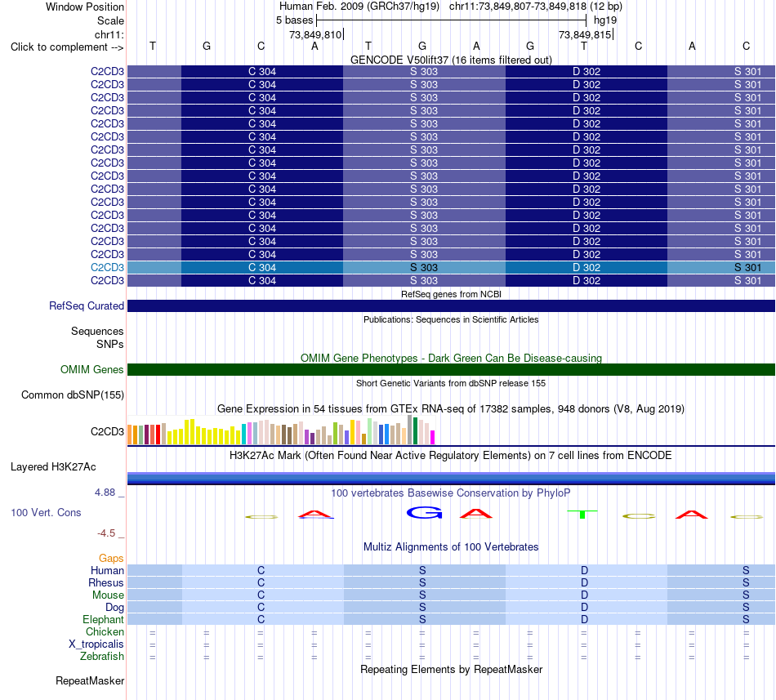Click the dark blue RefSeq Curated bar
Viewport: 776px width, 700px height.
coord(451,305)
